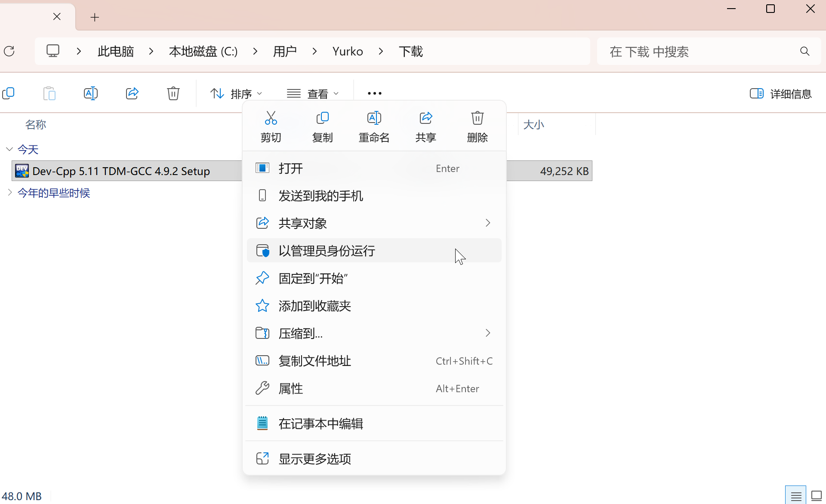Click the Share icon in context menu
Image resolution: width=826 pixels, height=504 pixels.
[x=425, y=118]
